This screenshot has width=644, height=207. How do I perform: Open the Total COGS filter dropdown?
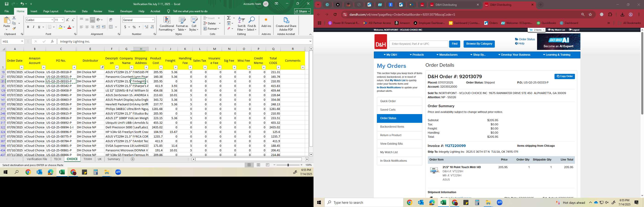(278, 67)
